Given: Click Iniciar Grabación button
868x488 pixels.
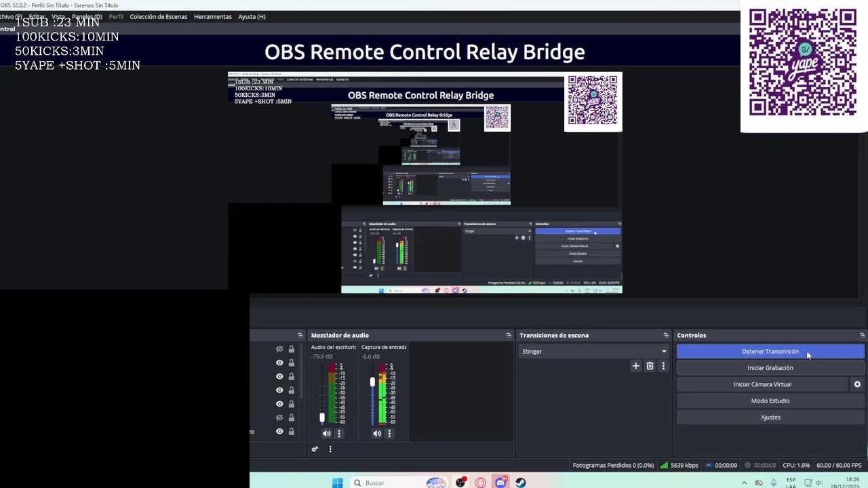Looking at the screenshot, I should [x=770, y=368].
